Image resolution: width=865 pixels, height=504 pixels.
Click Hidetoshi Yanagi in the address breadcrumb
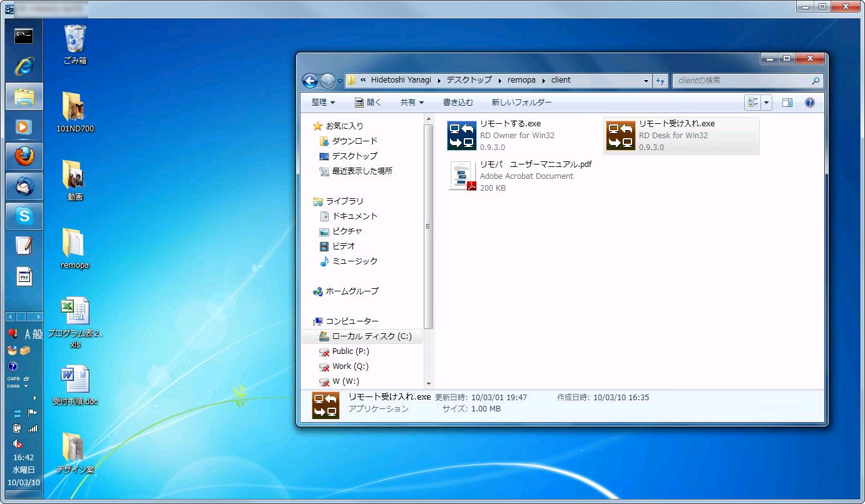pos(401,80)
